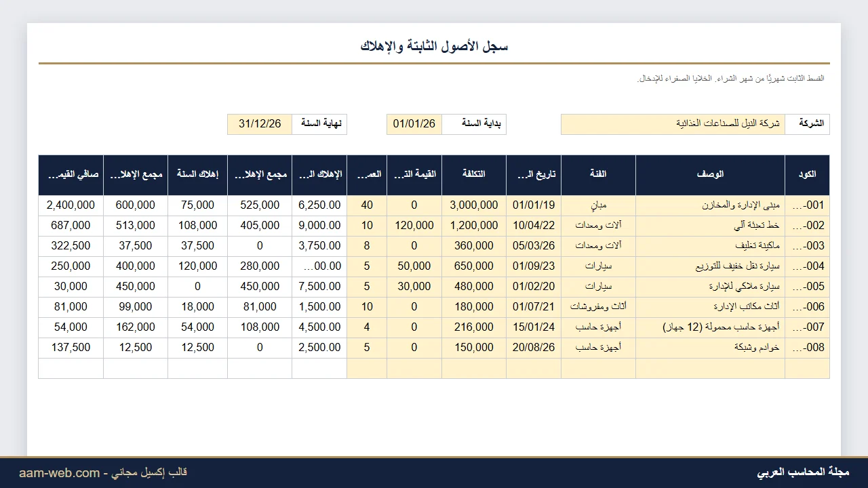Screen dimensions: 868x488
Task: Select the cost value 3,000,000
Action: (x=474, y=205)
